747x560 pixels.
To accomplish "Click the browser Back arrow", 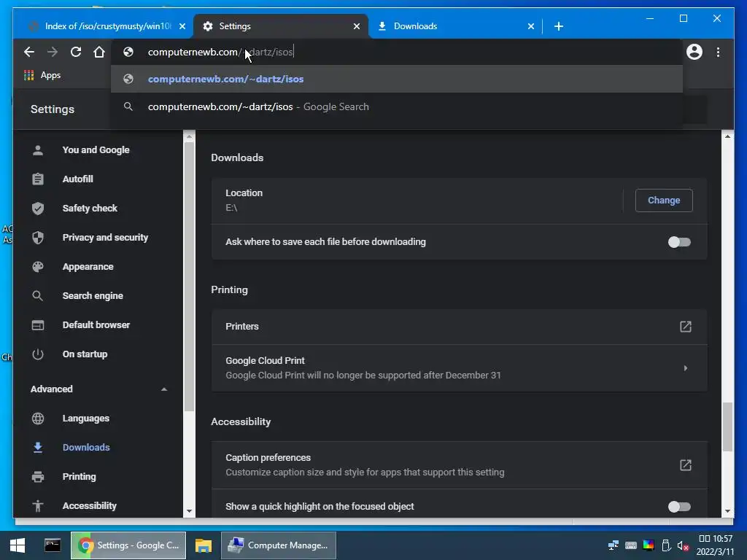I will pos(29,52).
